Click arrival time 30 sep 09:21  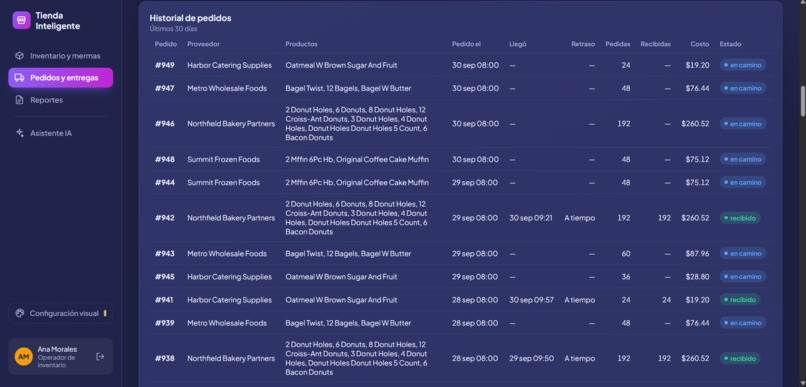(x=530, y=218)
